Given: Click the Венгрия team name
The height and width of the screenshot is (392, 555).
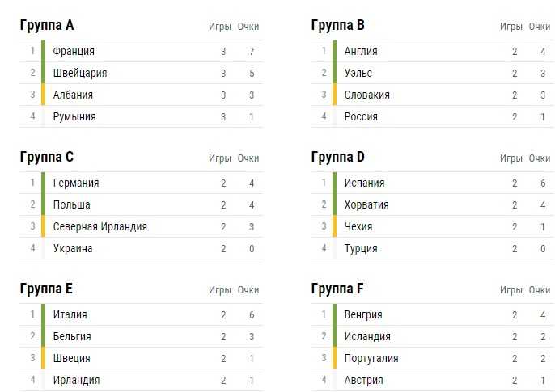Looking at the screenshot, I should pos(363,315).
